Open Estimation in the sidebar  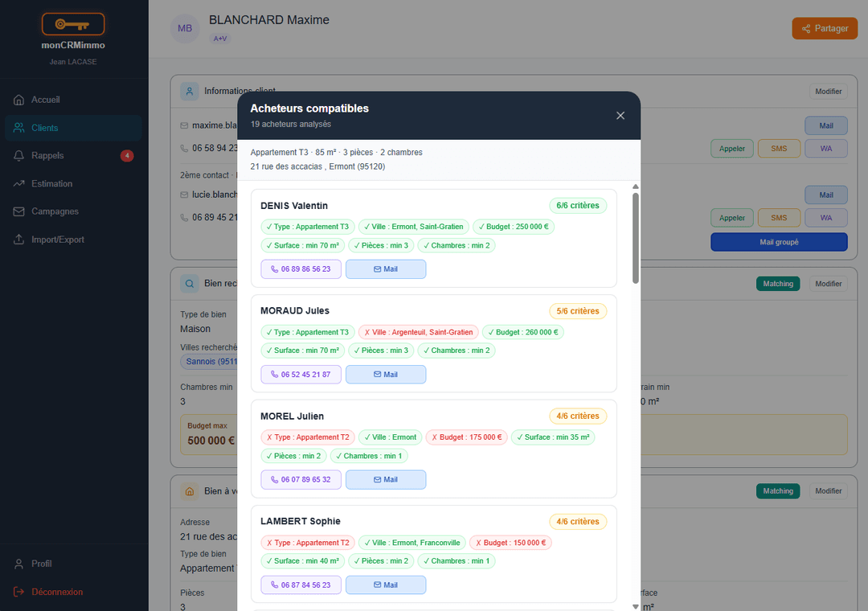pos(73,183)
